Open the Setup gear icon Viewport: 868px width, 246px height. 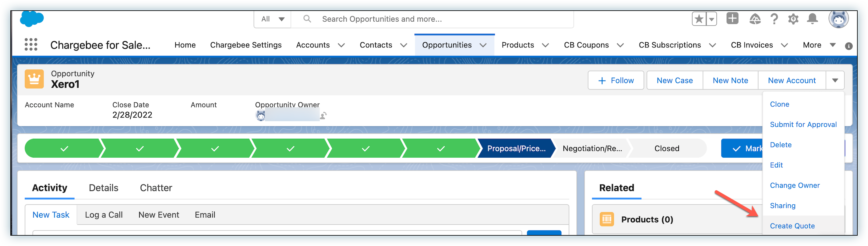(793, 19)
